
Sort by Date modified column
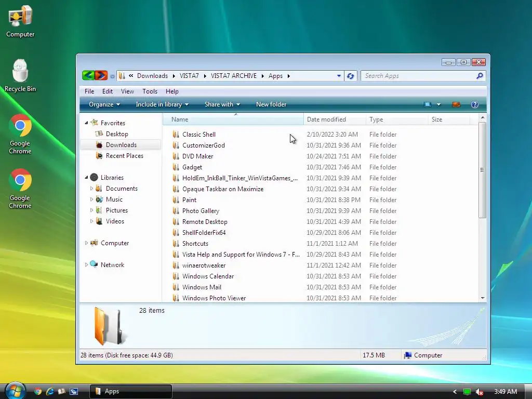click(x=335, y=119)
